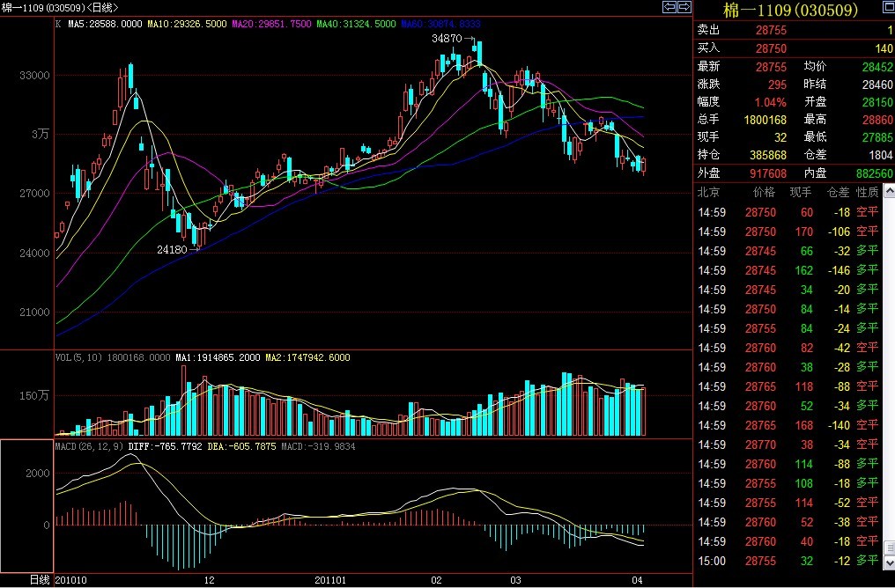Select the green MA40 indicator label
This screenshot has height=588, width=895.
tap(356, 24)
